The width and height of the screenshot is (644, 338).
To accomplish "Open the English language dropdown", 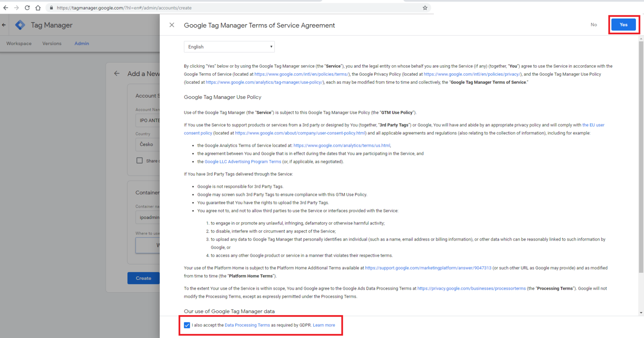I will 229,47.
